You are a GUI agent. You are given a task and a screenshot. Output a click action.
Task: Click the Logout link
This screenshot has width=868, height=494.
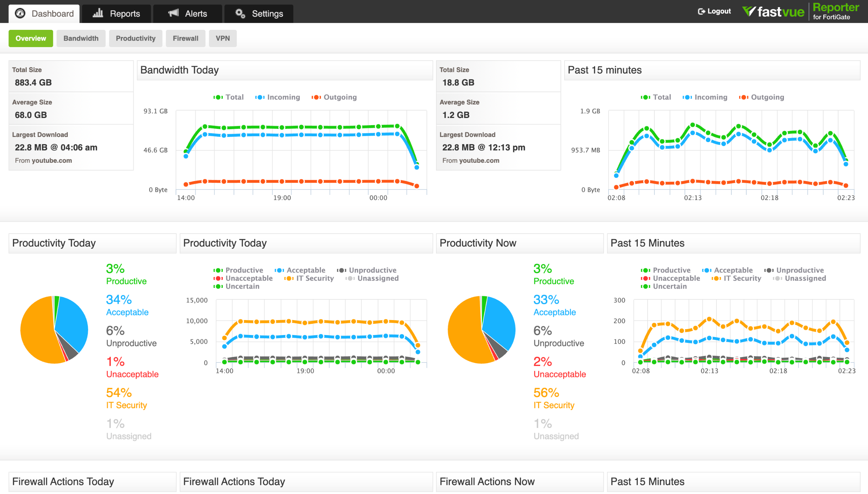[x=719, y=12]
